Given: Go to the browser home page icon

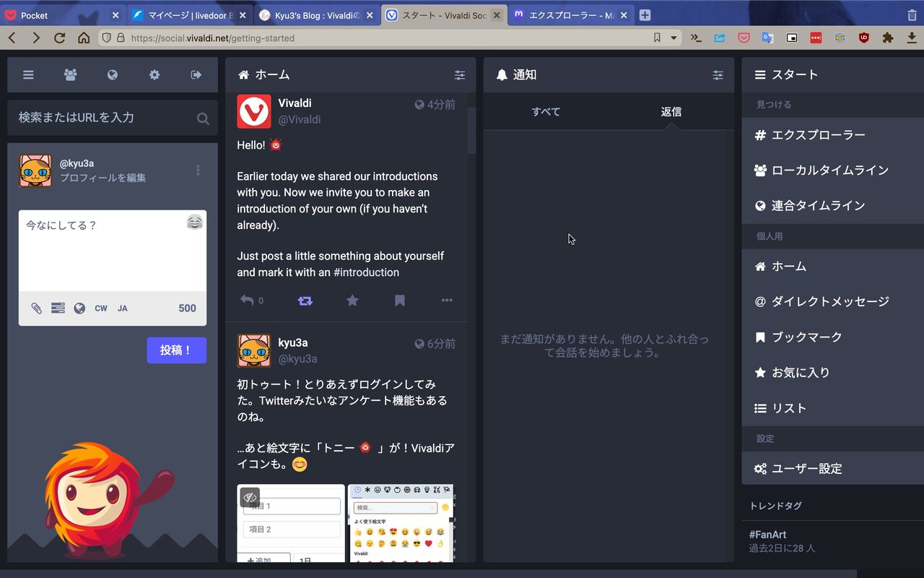Looking at the screenshot, I should (x=84, y=38).
